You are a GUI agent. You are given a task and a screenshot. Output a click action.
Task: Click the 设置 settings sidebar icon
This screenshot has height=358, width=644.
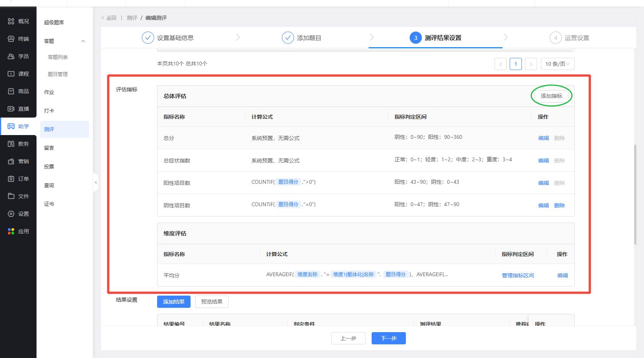tap(11, 214)
